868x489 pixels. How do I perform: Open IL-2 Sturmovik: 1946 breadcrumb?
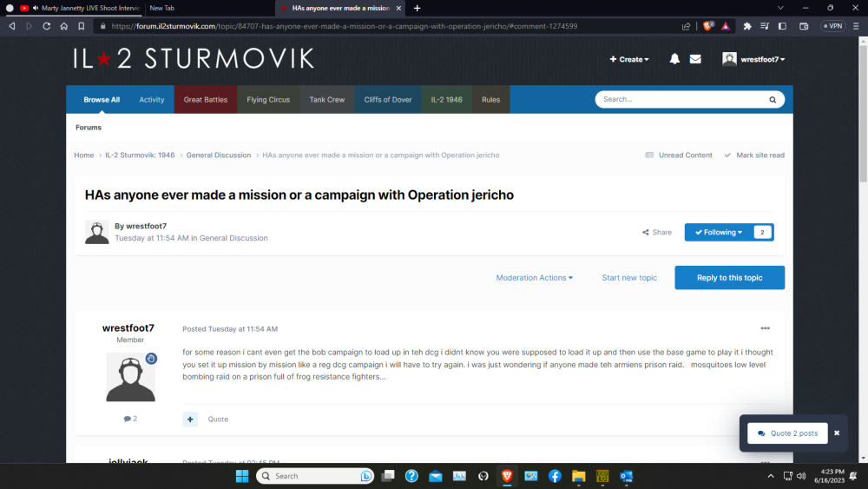[x=140, y=155]
